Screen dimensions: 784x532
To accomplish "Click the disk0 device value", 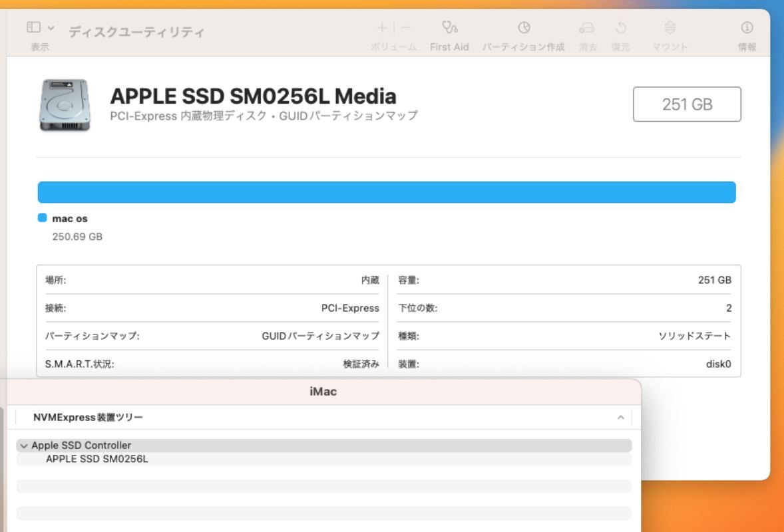I will pyautogui.click(x=719, y=364).
